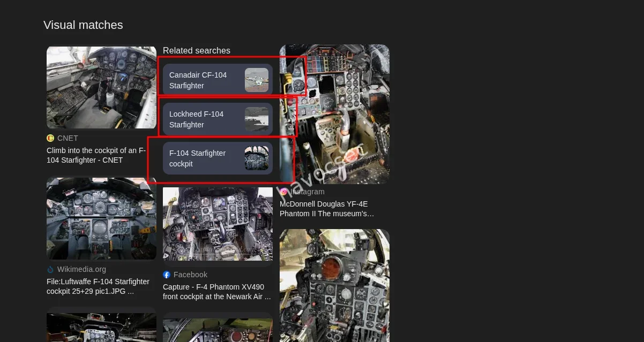The height and width of the screenshot is (342, 644).
Task: Click the CNET favicon icon
Action: (50, 138)
